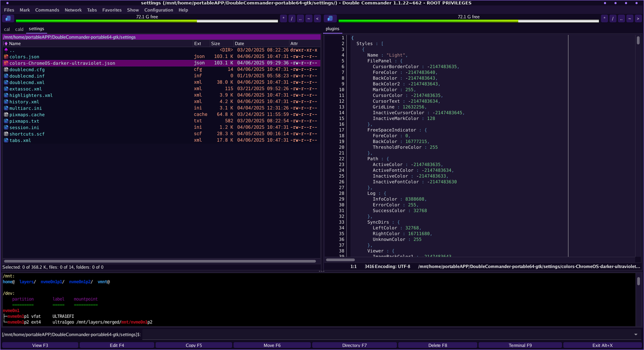The height and width of the screenshot is (350, 644).
Task: Click into the command line input field
Action: pyautogui.click(x=386, y=334)
